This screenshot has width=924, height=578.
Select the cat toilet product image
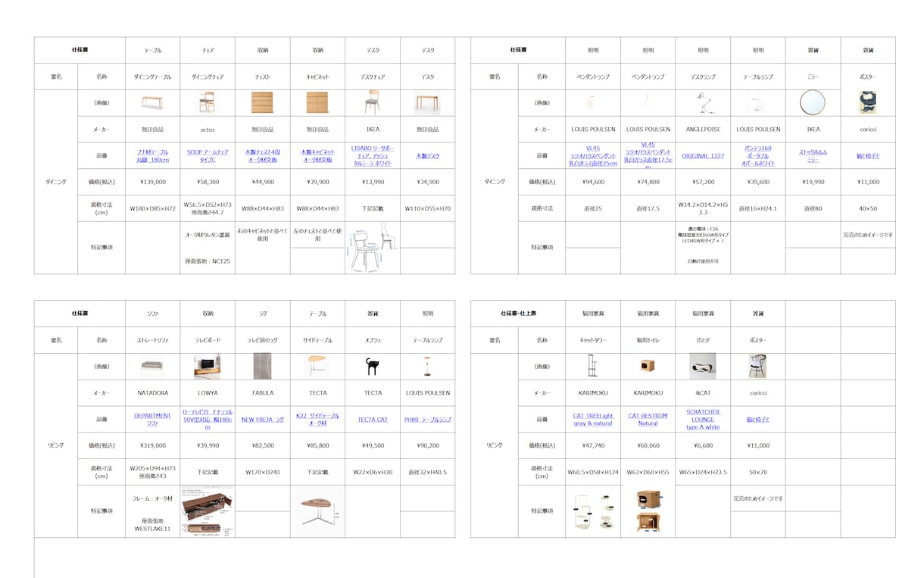pyautogui.click(x=648, y=366)
